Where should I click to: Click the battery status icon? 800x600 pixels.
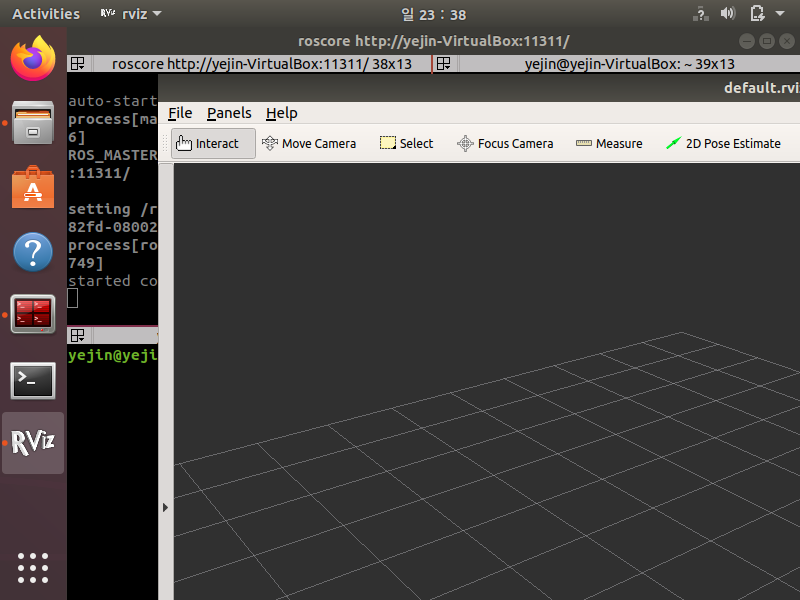(x=757, y=13)
